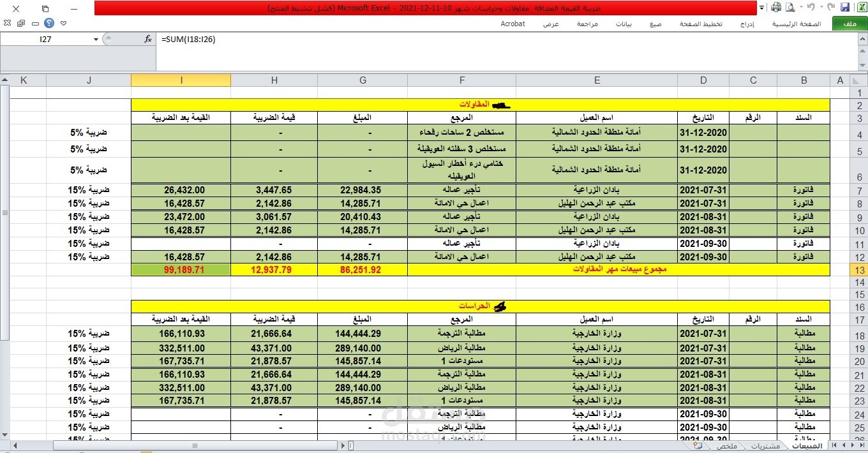
Task: Click tax total cell 12,937.79
Action: [274, 270]
